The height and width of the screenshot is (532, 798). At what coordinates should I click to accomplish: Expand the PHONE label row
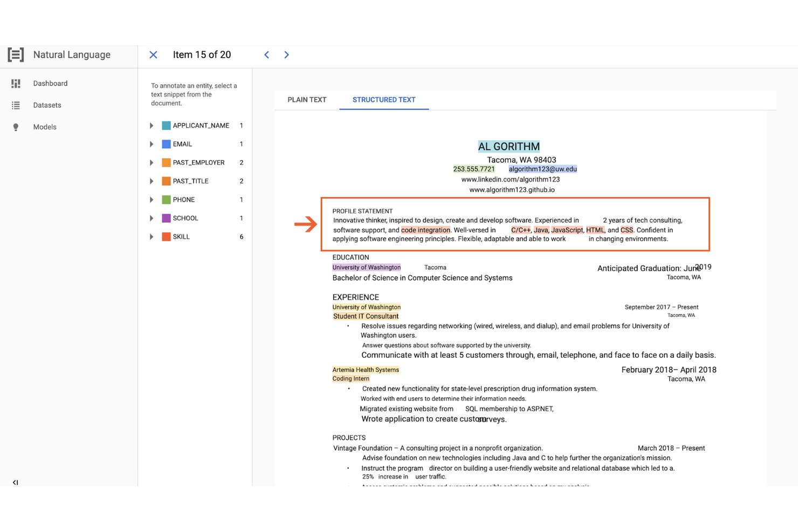point(152,199)
